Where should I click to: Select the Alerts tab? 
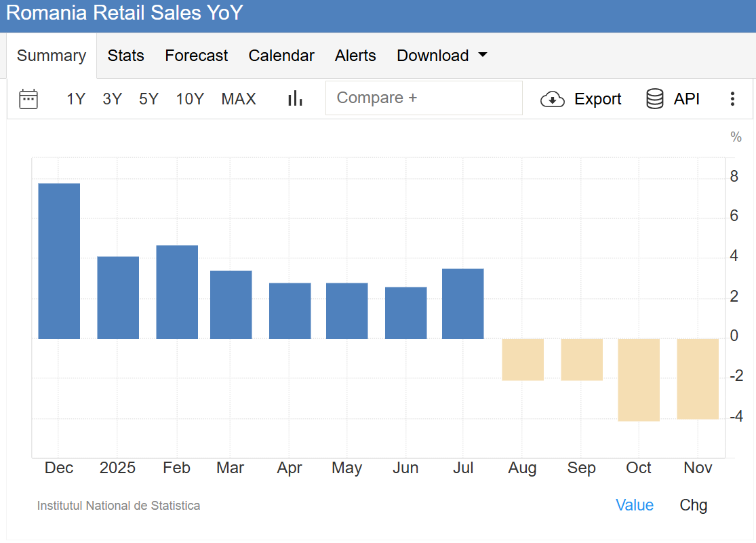[355, 56]
